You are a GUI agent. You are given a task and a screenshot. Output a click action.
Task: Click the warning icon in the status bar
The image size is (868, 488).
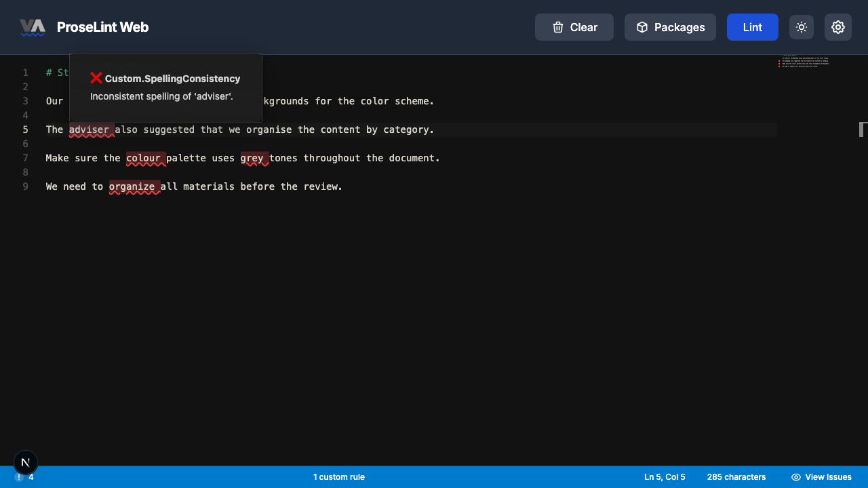(19, 476)
